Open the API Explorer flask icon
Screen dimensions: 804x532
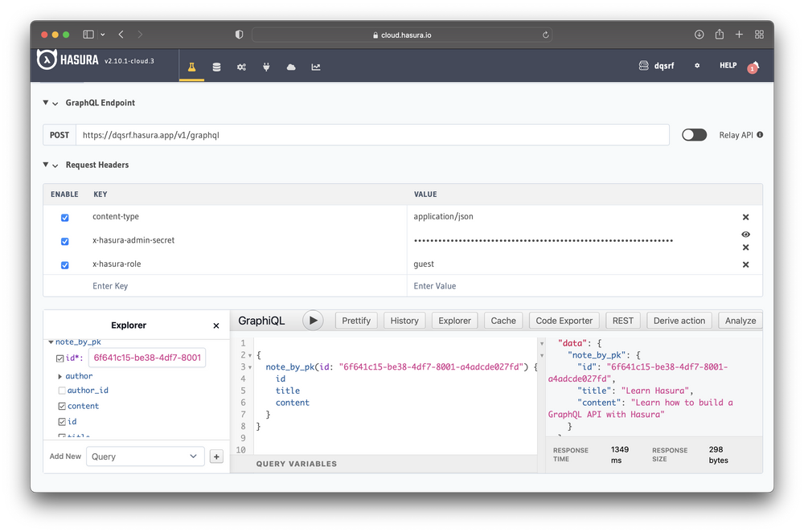tap(191, 68)
